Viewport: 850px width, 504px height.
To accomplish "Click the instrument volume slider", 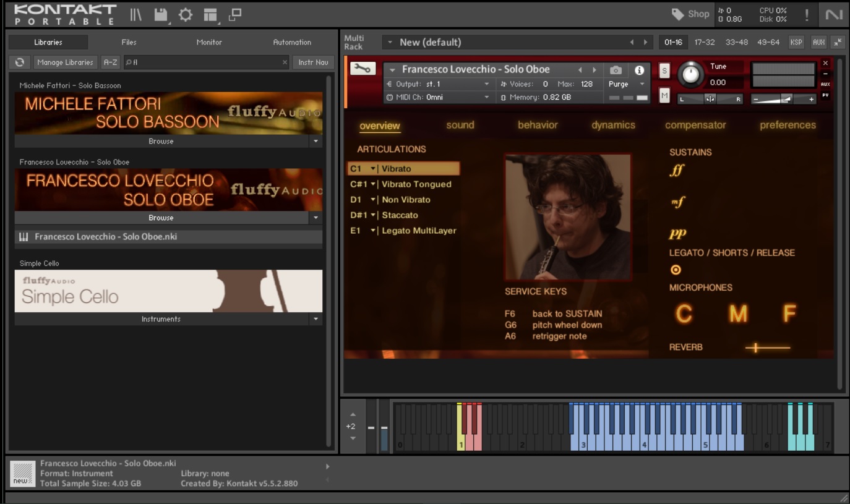I will [x=784, y=99].
